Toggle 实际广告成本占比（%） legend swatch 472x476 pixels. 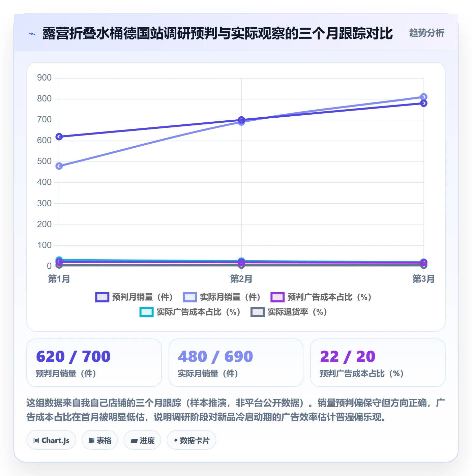(147, 312)
